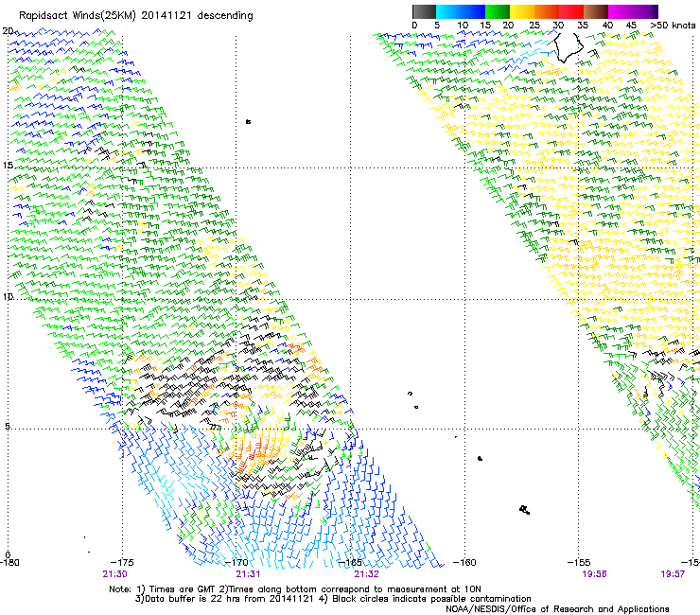Click the '40' value under the color legend
This screenshot has height=615, width=700.
607,25
